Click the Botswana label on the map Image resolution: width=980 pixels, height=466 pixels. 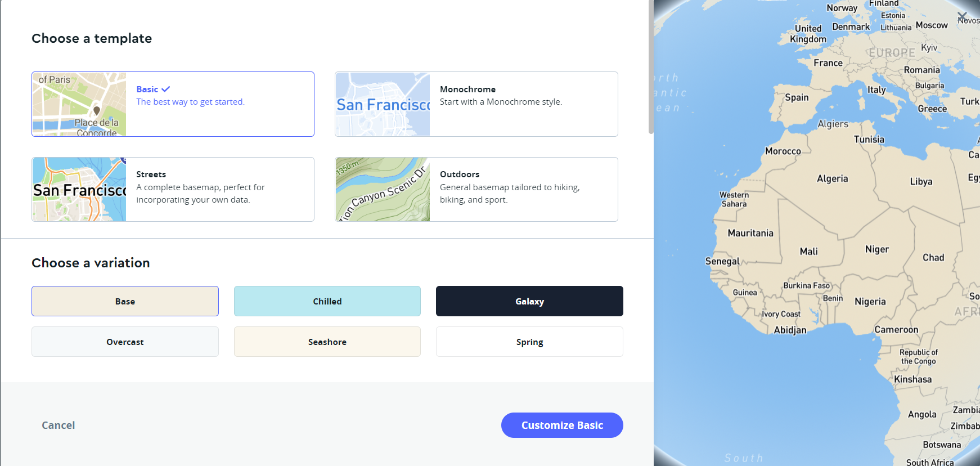[x=942, y=445]
